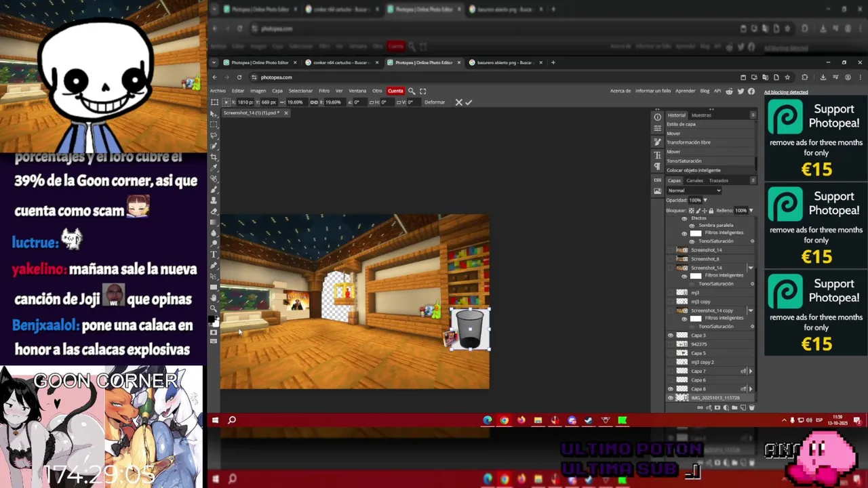Open Photopea Reddit link icon
The height and width of the screenshot is (488, 868).
coord(729,91)
